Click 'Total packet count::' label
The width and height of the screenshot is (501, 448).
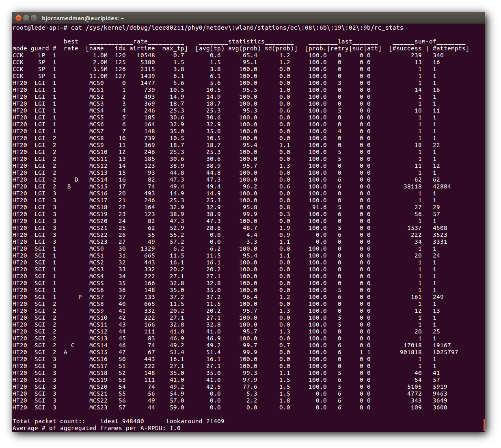coord(49,421)
